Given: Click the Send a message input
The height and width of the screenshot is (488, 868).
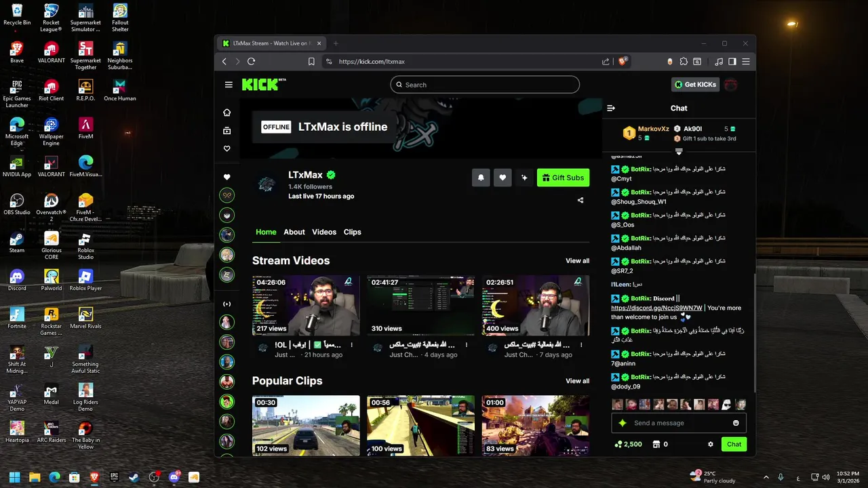Looking at the screenshot, I should coord(679,423).
